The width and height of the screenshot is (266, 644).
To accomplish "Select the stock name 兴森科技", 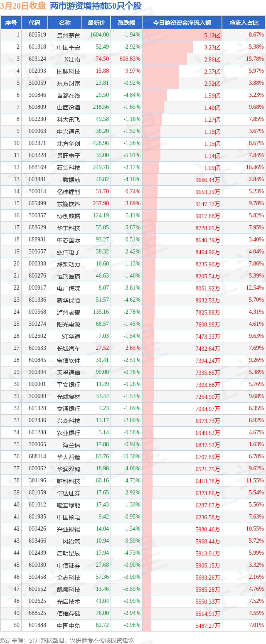I will 69,421.
